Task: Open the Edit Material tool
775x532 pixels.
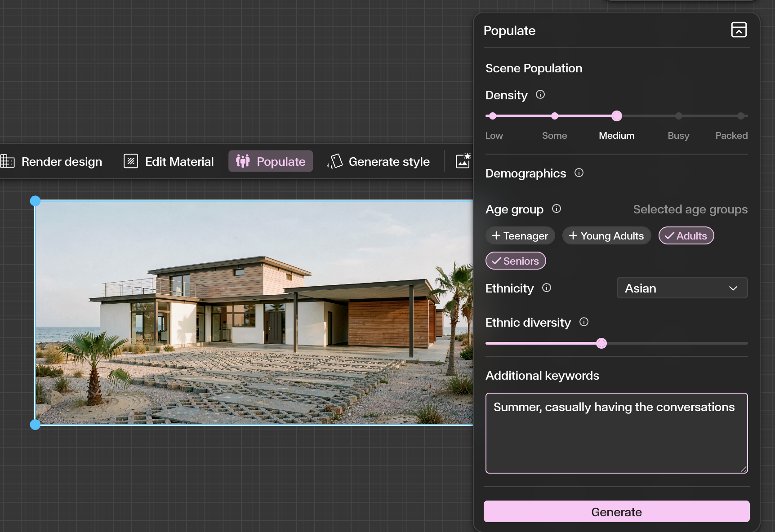Action: [x=169, y=161]
